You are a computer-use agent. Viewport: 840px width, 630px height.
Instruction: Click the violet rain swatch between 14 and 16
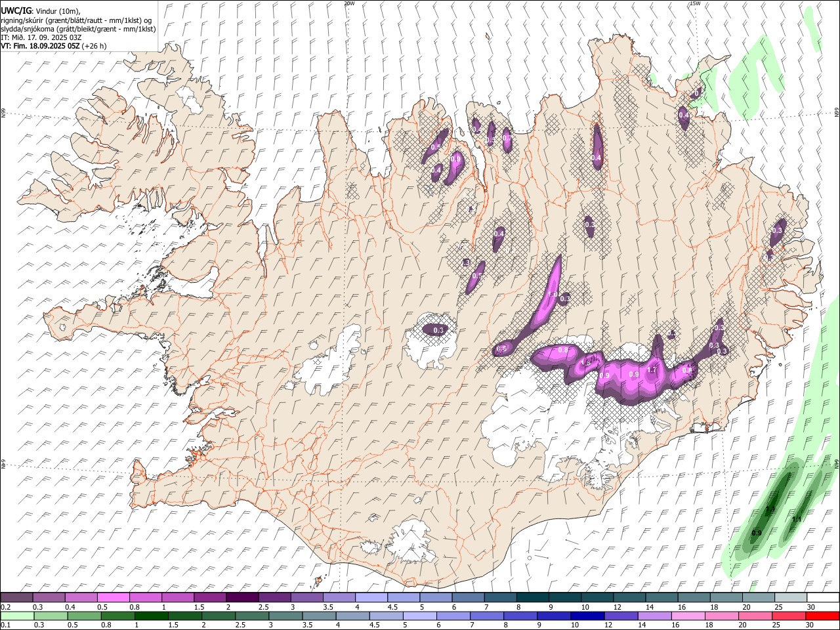654,616
